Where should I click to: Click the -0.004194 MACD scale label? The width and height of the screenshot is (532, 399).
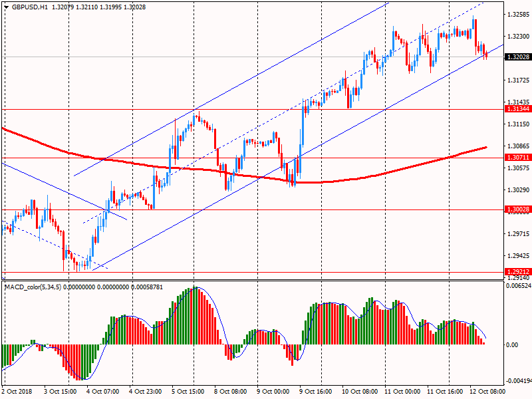pyautogui.click(x=518, y=381)
